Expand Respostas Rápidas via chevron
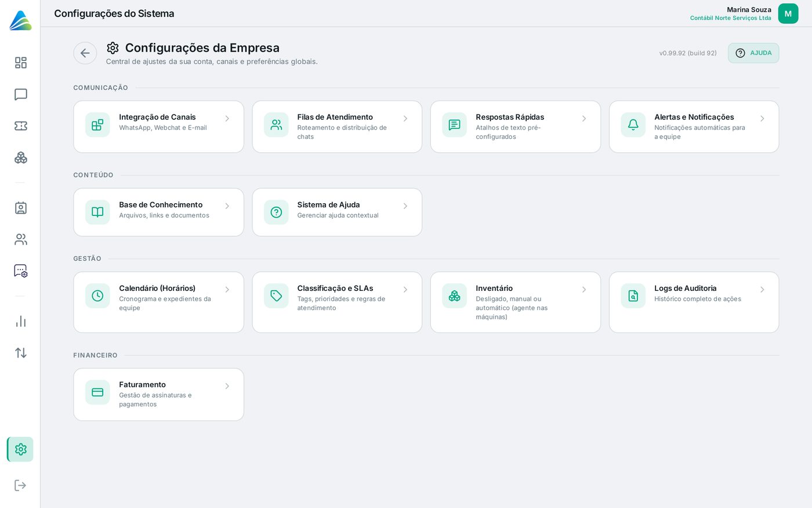The height and width of the screenshot is (508, 812). click(584, 118)
